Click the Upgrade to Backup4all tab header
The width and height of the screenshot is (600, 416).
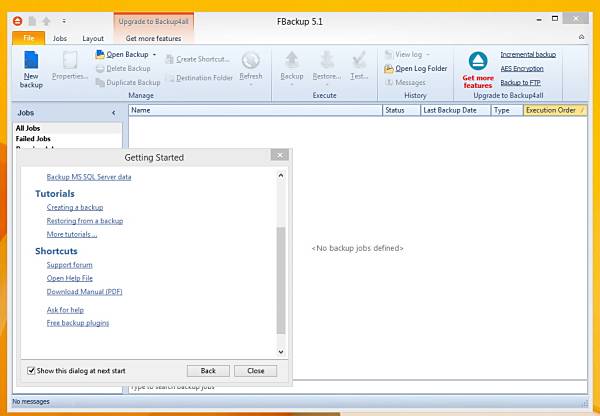(x=153, y=21)
